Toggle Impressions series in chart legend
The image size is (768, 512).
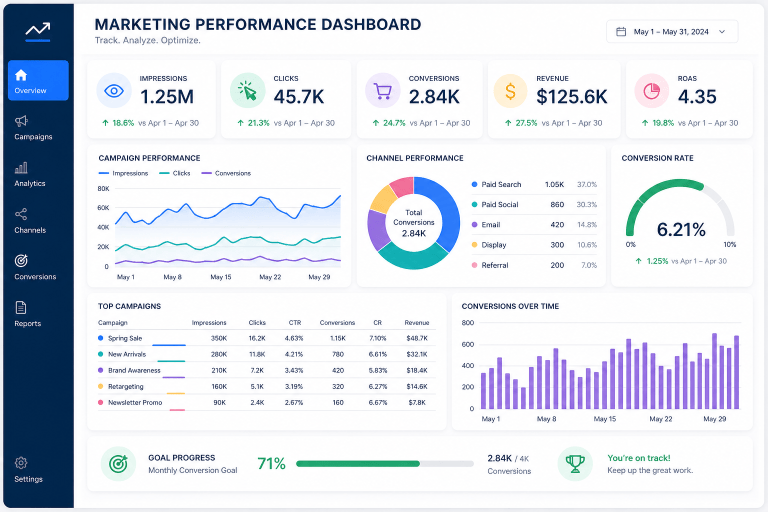[x=123, y=173]
